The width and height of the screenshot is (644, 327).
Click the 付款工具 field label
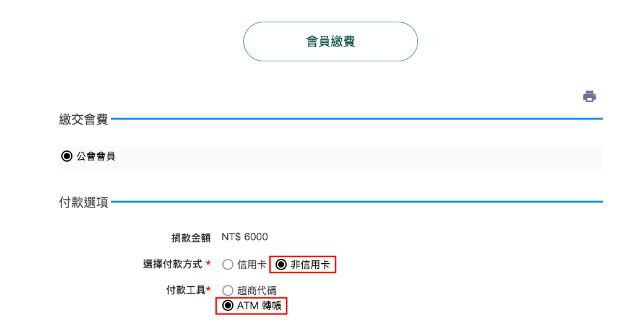click(186, 290)
